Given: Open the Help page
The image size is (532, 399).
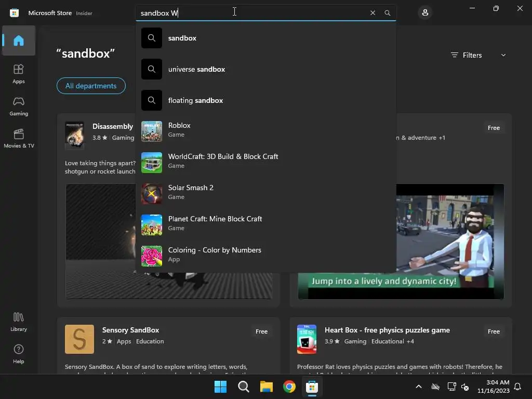Looking at the screenshot, I should pyautogui.click(x=19, y=354).
